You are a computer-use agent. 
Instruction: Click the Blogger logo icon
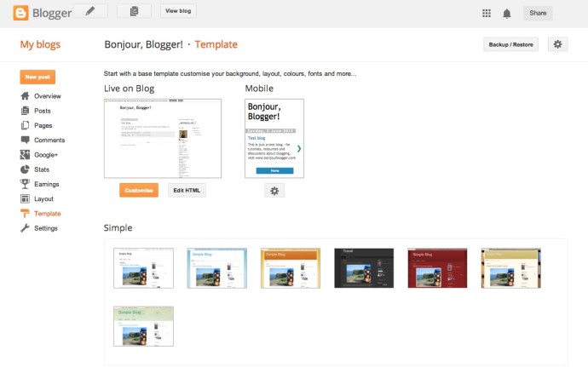pyautogui.click(x=20, y=13)
